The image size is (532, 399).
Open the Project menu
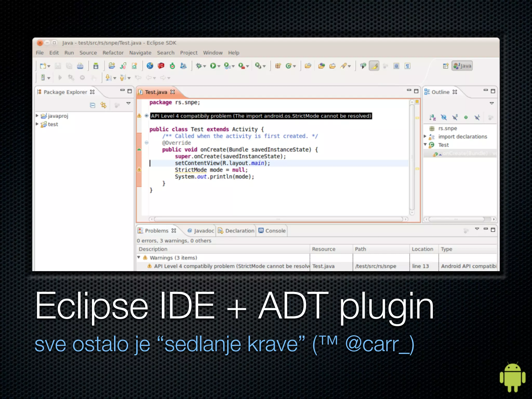coord(189,53)
